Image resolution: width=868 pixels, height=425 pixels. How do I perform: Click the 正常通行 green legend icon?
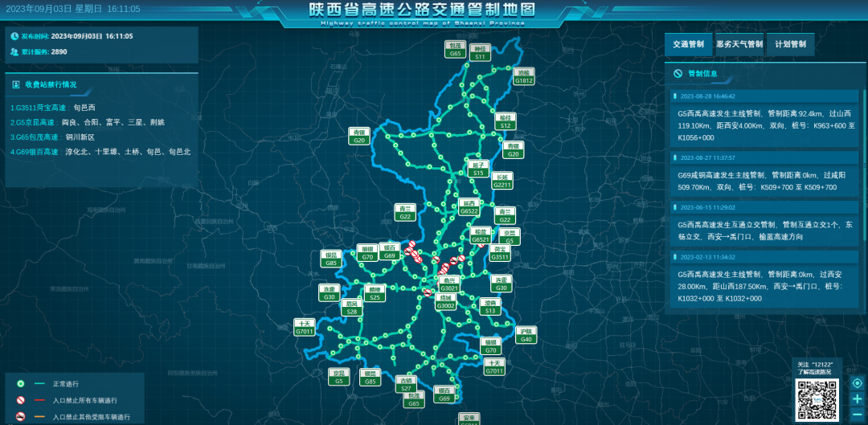(20, 383)
